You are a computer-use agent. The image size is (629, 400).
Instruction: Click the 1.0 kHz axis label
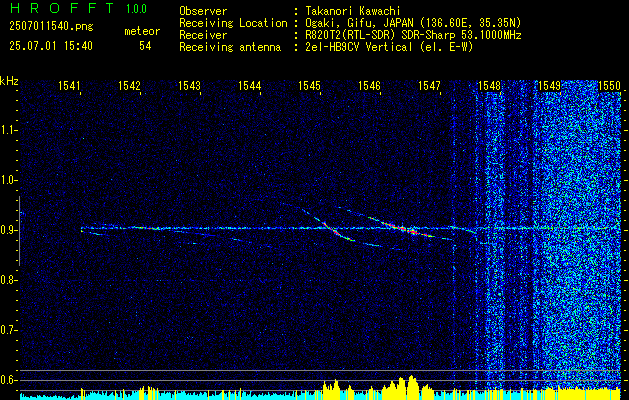point(8,180)
